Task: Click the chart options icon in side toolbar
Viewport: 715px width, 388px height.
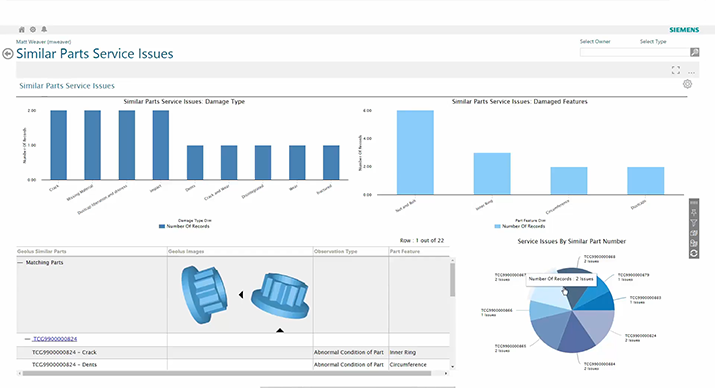Action: (x=694, y=233)
